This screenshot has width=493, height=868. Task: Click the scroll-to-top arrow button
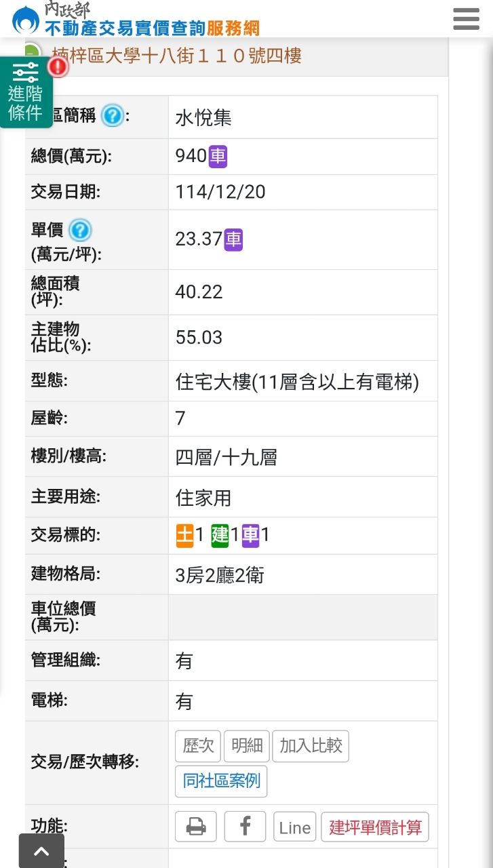point(41,851)
